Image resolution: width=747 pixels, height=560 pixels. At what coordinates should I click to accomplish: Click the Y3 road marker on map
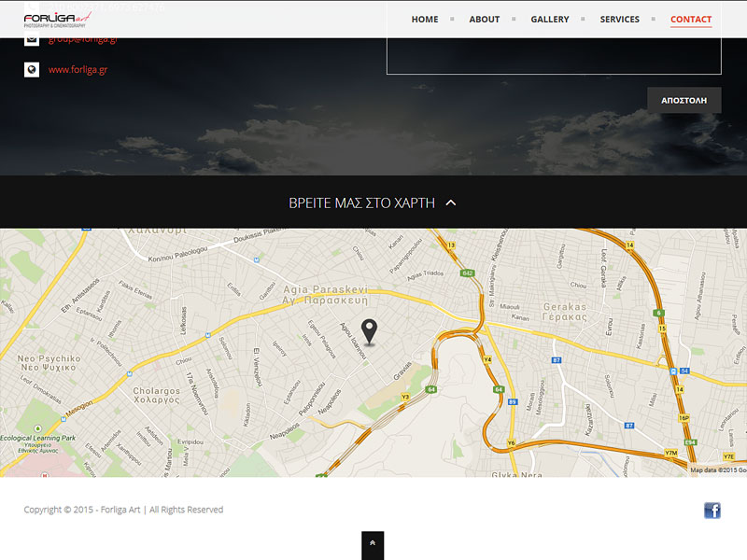coord(405,397)
